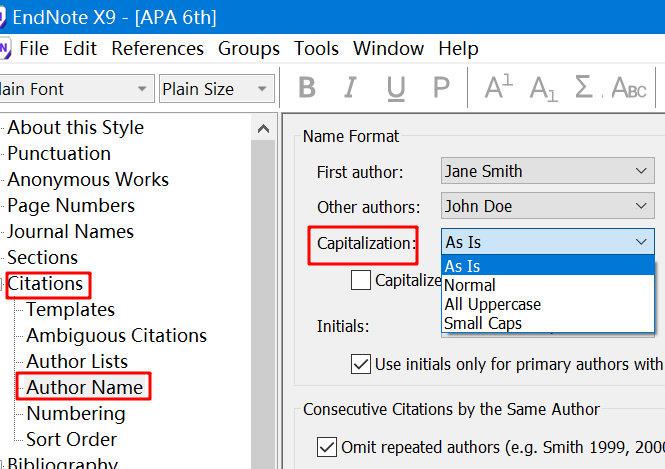Uncheck Omit repeated authors option
Image resolution: width=665 pixels, height=469 pixels.
click(x=327, y=447)
